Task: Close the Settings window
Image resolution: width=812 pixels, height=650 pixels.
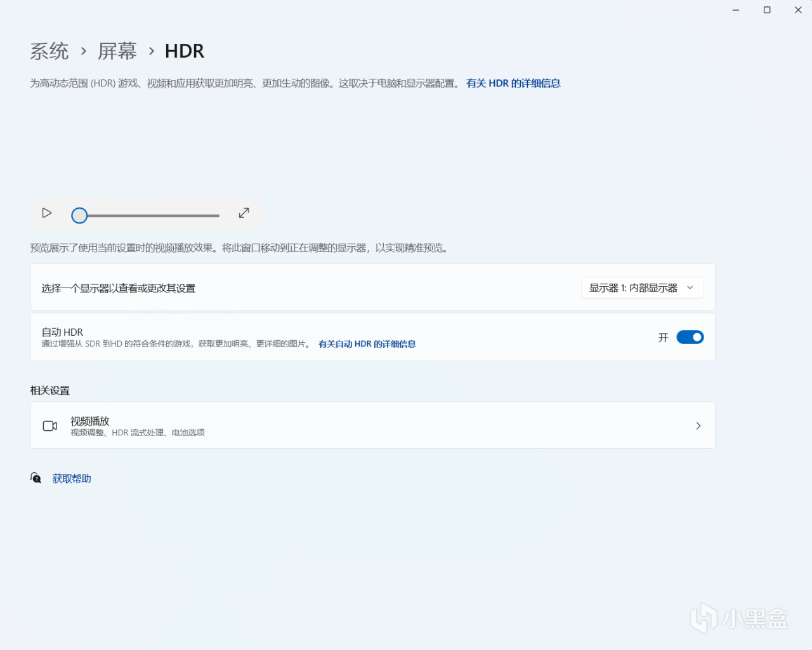Action: click(x=798, y=10)
